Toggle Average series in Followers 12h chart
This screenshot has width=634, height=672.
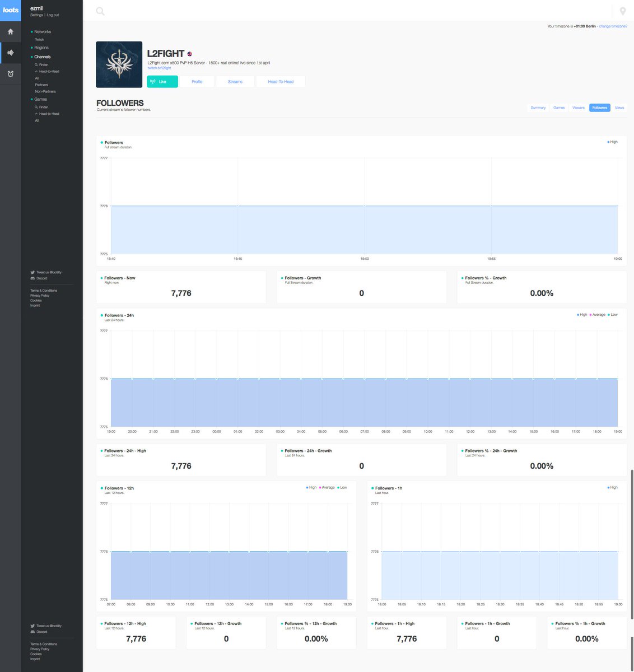coord(327,488)
